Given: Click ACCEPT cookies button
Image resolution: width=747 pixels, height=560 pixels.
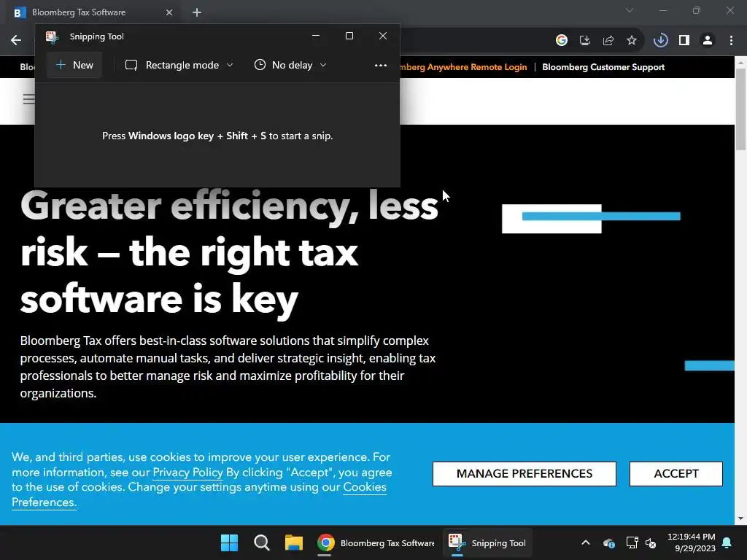Looking at the screenshot, I should point(676,474).
